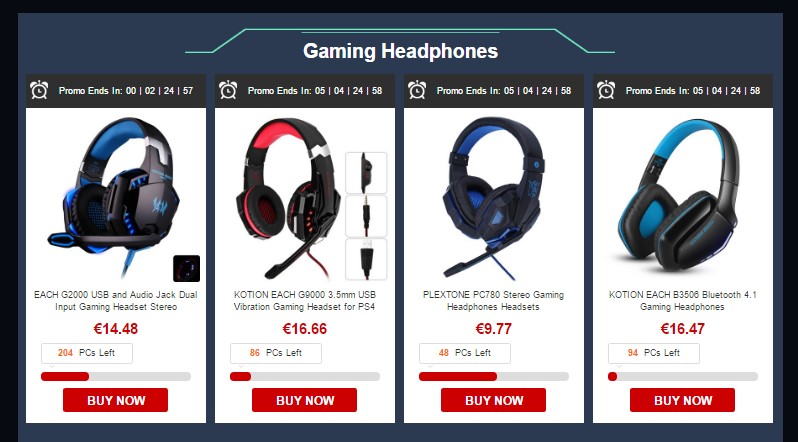The width and height of the screenshot is (798, 442).
Task: View the 3.5mm jack thumbnail of G9000
Action: coord(366,216)
